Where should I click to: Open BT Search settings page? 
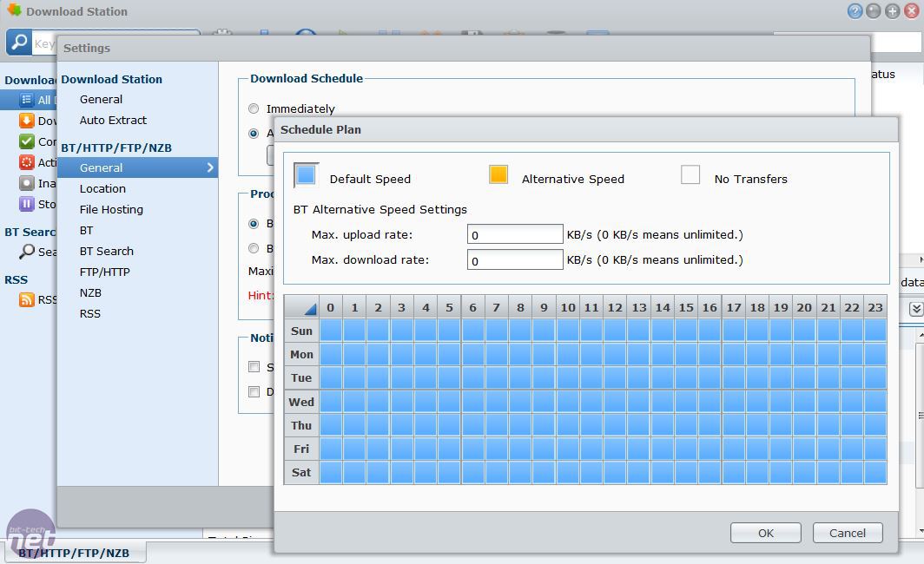click(x=107, y=252)
